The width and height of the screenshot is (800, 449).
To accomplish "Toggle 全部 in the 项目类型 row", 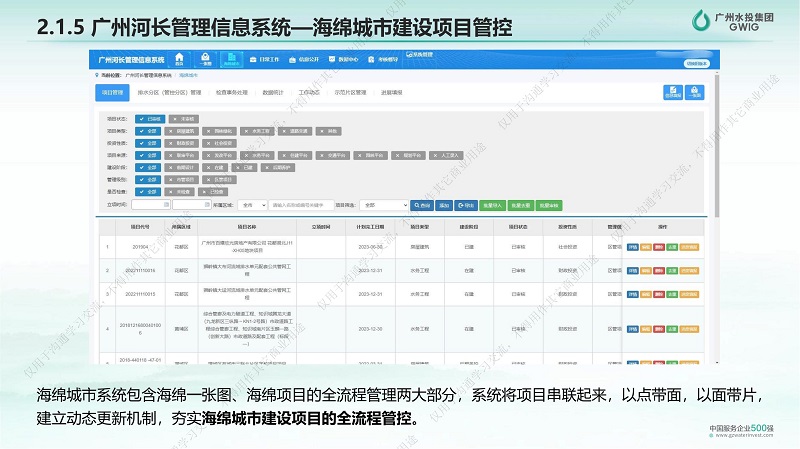I will (x=148, y=131).
